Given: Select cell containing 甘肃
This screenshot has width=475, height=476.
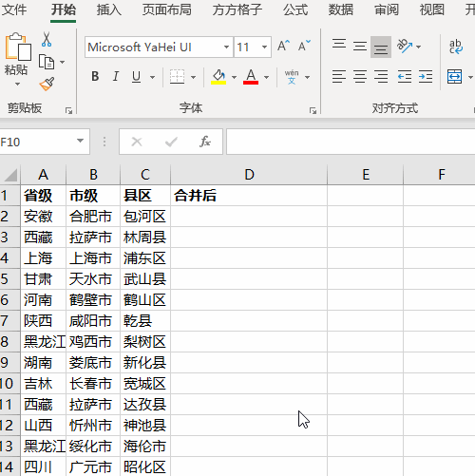Looking at the screenshot, I should click(44, 279).
